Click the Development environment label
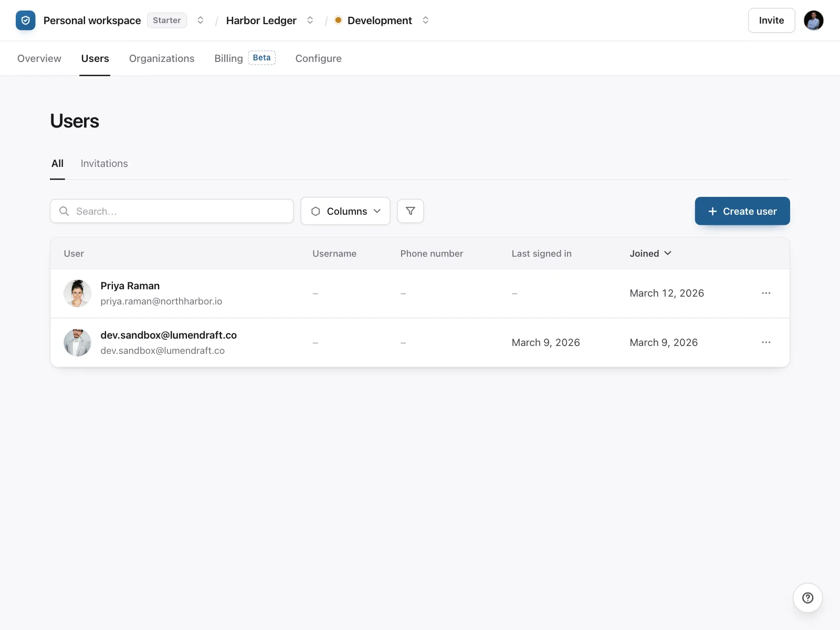 (x=380, y=20)
